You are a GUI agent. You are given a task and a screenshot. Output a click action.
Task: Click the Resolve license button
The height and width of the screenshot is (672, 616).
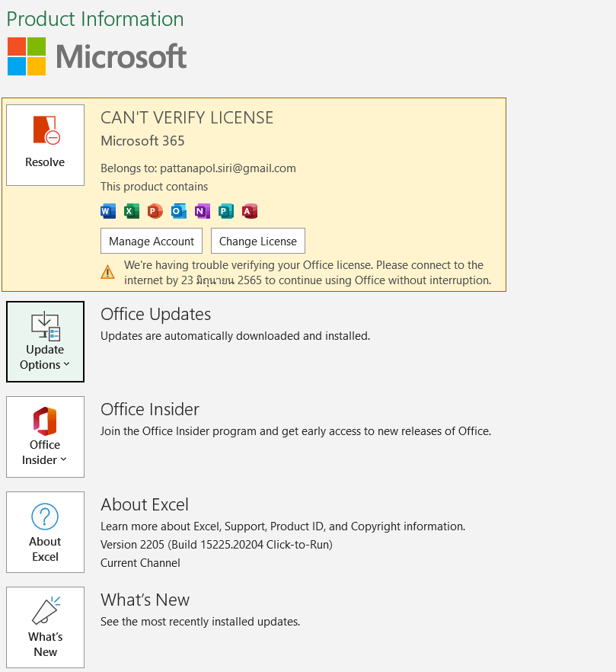(45, 145)
